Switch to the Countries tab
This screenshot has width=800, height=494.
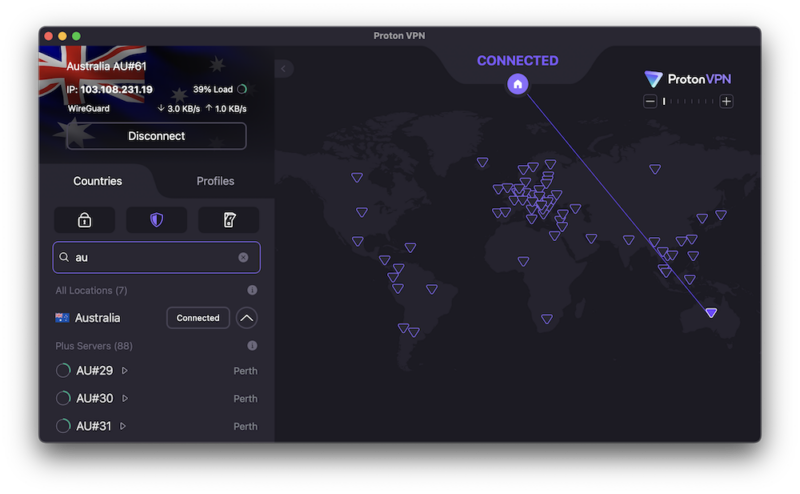(x=97, y=181)
